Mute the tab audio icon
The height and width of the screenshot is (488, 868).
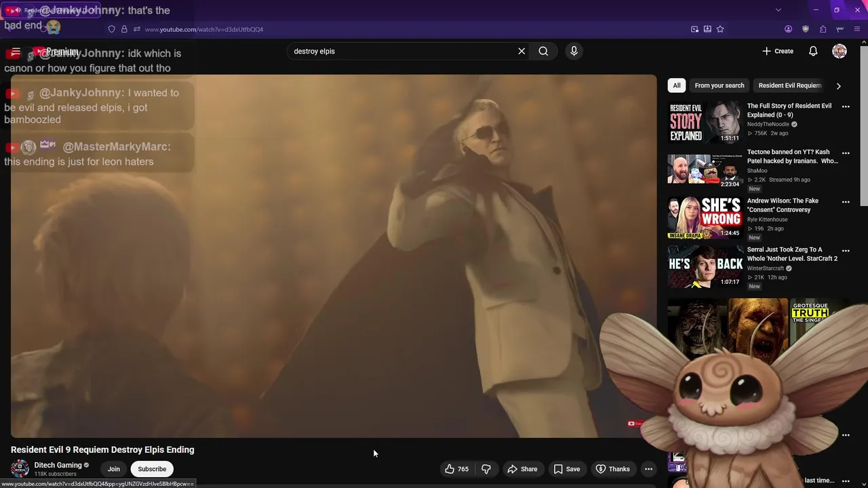click(x=18, y=10)
